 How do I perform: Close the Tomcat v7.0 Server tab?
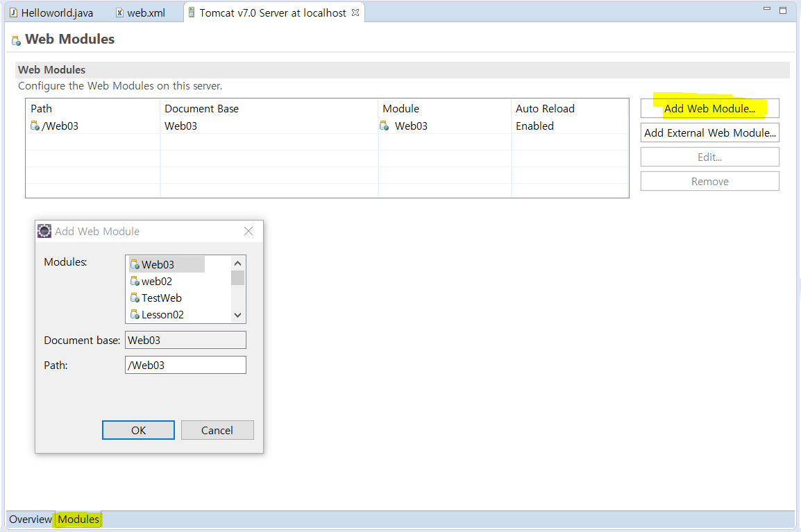[x=355, y=12]
